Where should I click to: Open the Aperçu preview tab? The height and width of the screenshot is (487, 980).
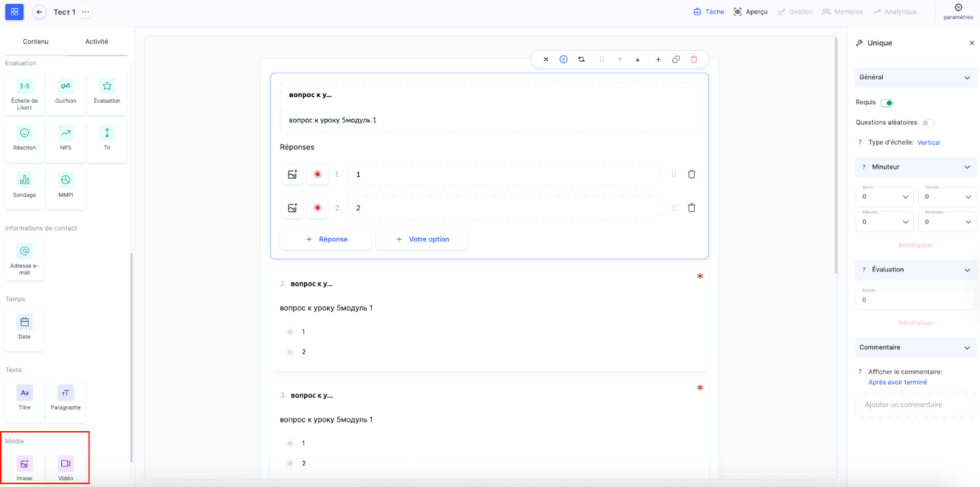tap(750, 12)
